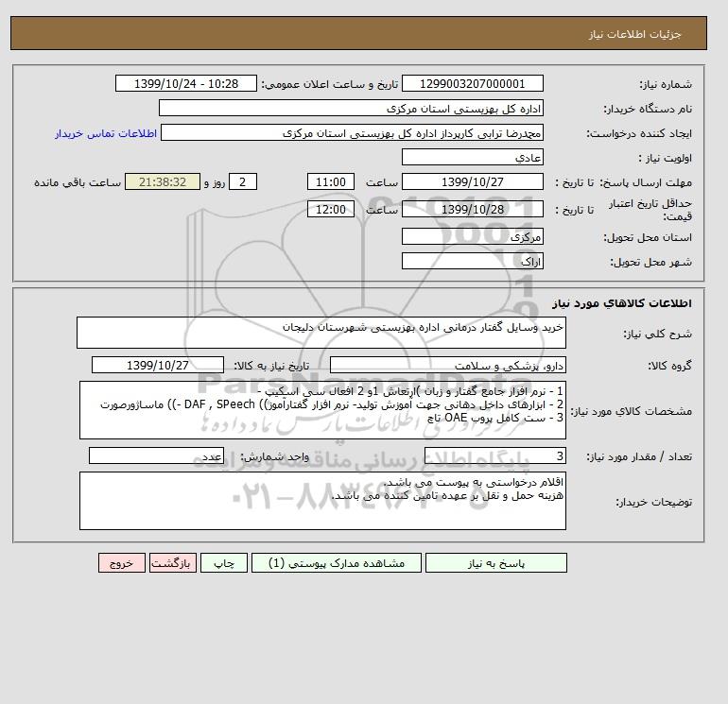
Task: Click response deadline date 1399/10/27
Action: [x=472, y=182]
